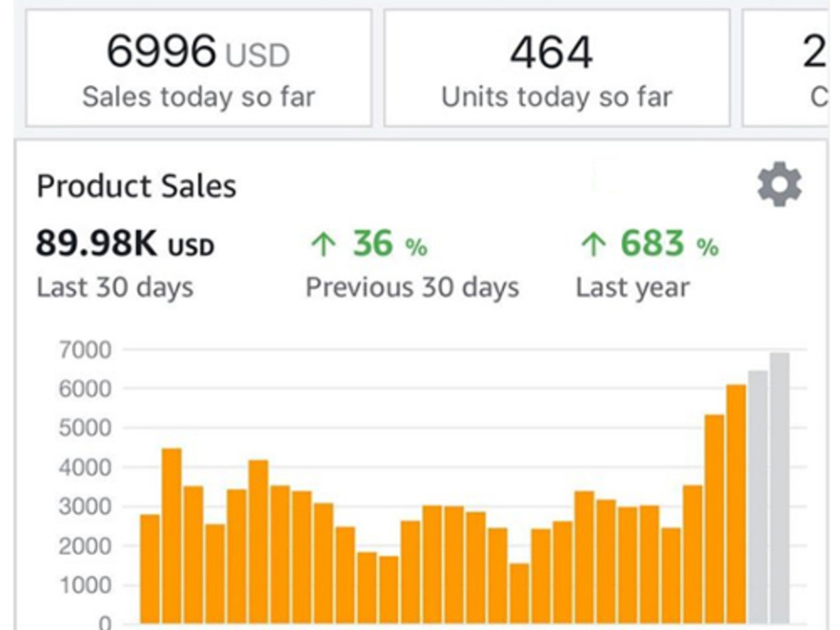This screenshot has height=630, width=840.
Task: Open Product Sales settings gear
Action: pyautogui.click(x=780, y=184)
